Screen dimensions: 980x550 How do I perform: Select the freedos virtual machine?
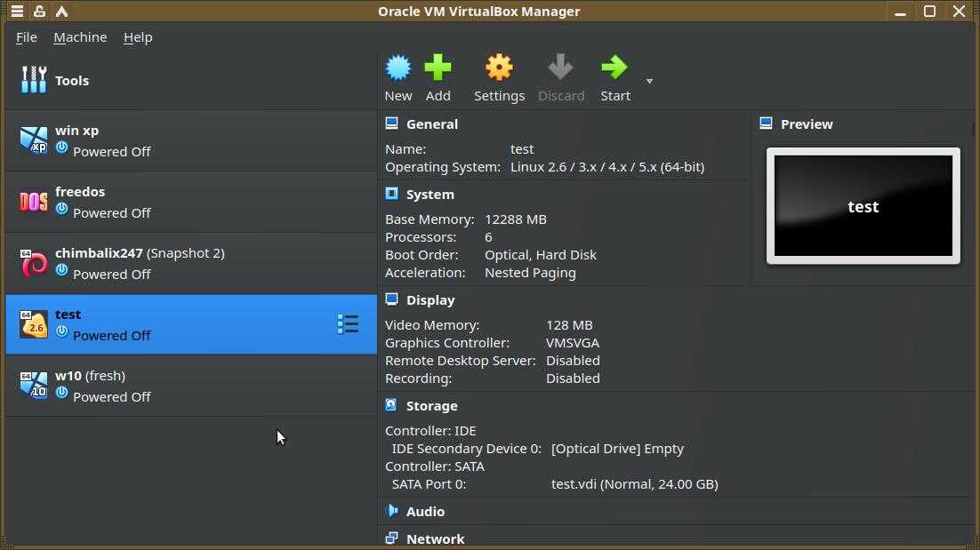tap(191, 203)
